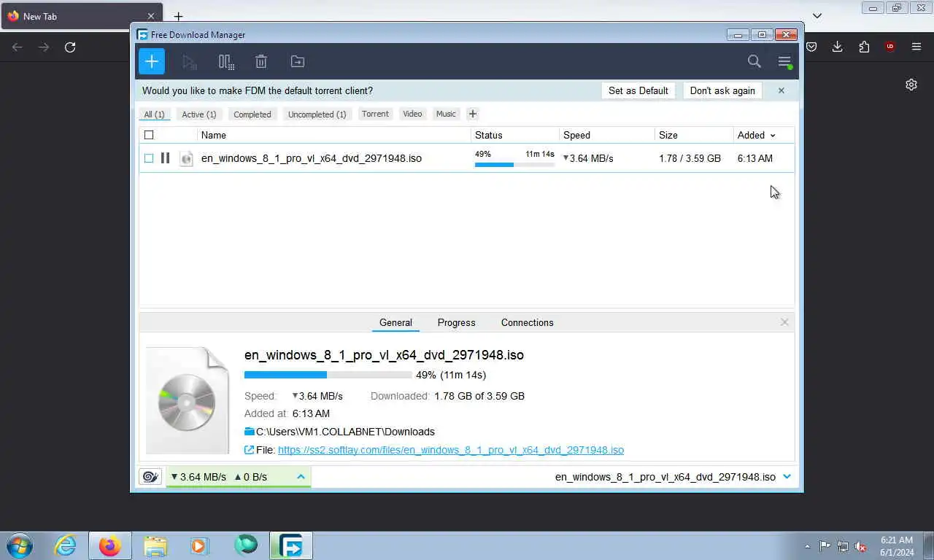Screen dimensions: 934x560
Task: Open Windows Explorer folder taskbar icon
Action: tap(155, 545)
